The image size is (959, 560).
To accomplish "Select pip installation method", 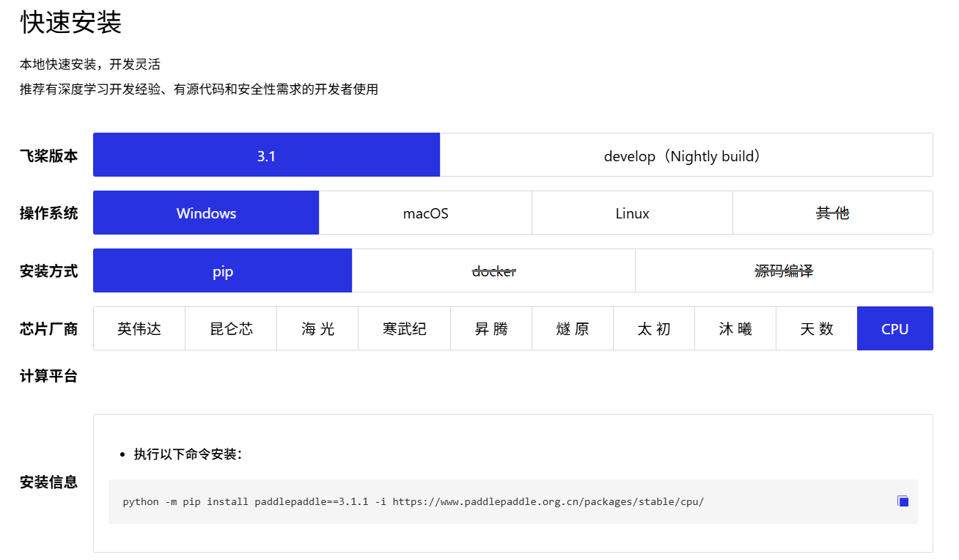I will point(223,270).
